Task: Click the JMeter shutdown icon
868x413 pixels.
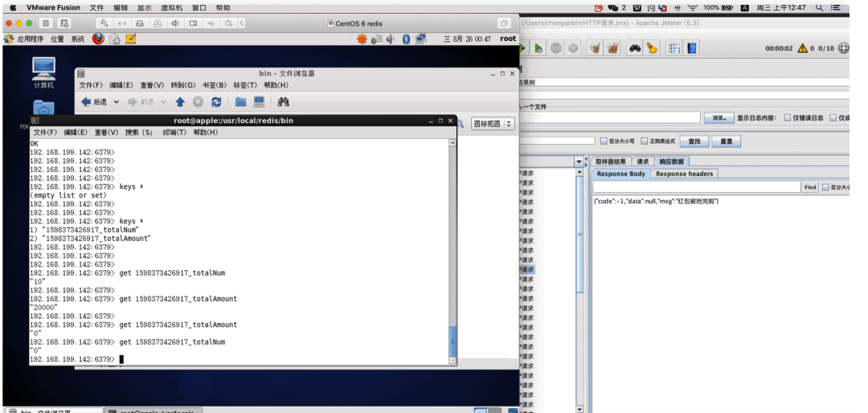Action: coord(573,48)
